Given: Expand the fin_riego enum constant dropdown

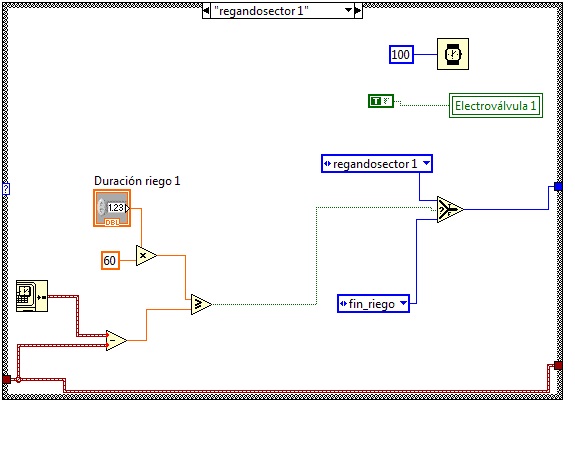Looking at the screenshot, I should point(403,303).
